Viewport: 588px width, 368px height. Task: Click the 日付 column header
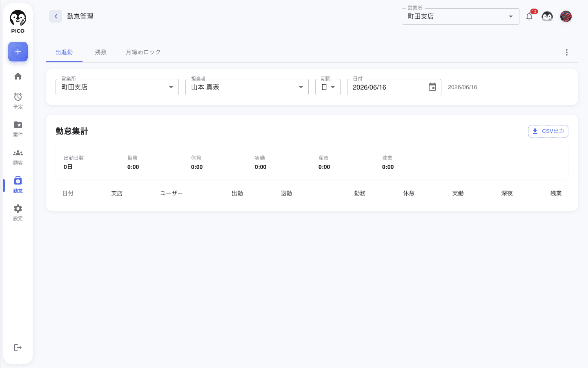(68, 193)
